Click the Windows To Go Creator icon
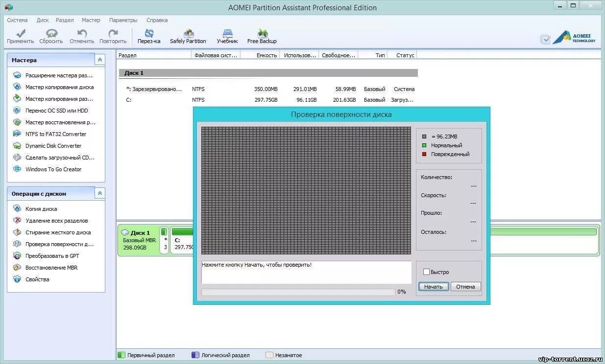 point(17,169)
